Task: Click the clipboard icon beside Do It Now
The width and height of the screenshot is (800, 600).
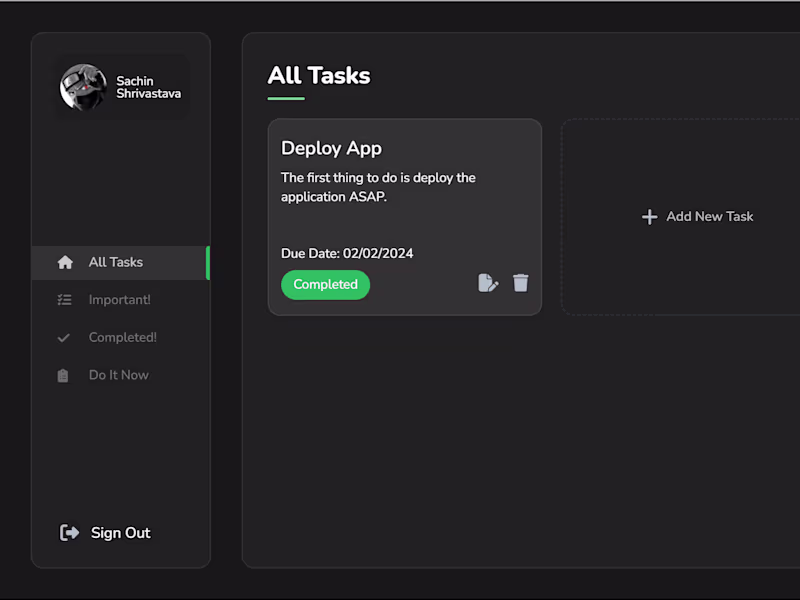Action: (64, 375)
